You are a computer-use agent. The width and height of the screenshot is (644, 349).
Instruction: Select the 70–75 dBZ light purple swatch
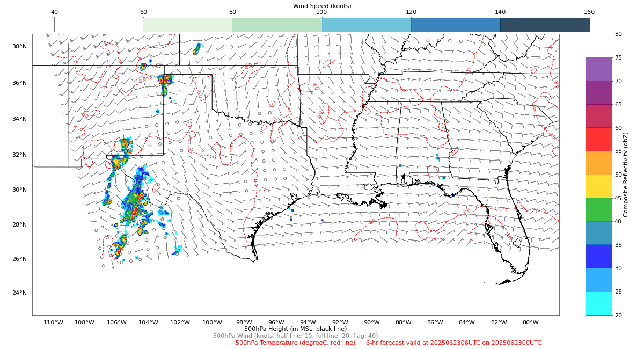[x=598, y=69]
